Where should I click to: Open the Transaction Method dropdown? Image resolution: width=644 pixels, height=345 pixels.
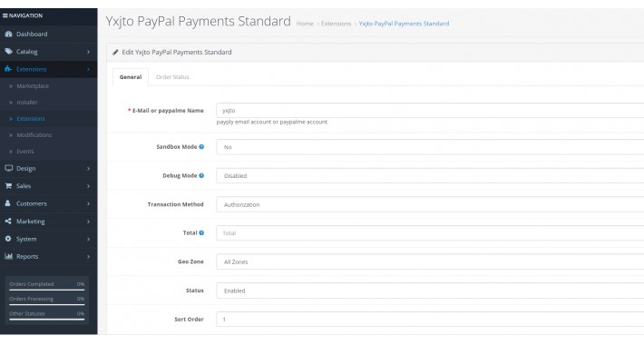[430, 204]
